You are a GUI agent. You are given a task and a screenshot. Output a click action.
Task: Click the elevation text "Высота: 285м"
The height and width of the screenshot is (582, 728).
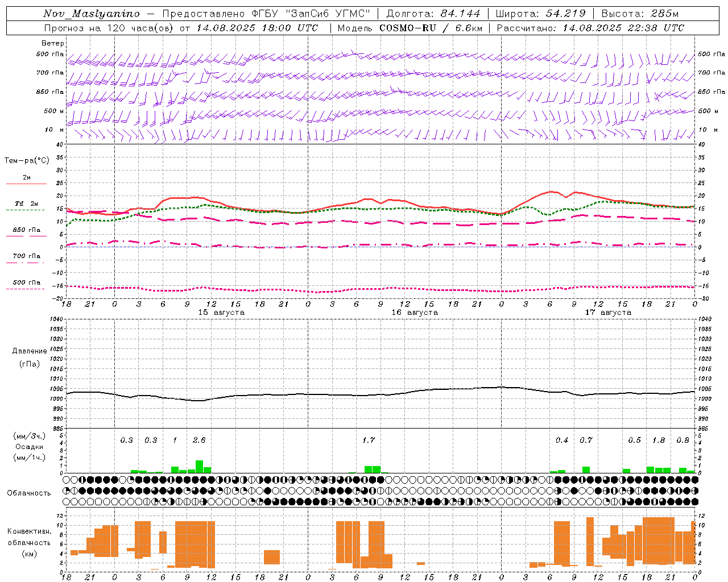(640, 14)
